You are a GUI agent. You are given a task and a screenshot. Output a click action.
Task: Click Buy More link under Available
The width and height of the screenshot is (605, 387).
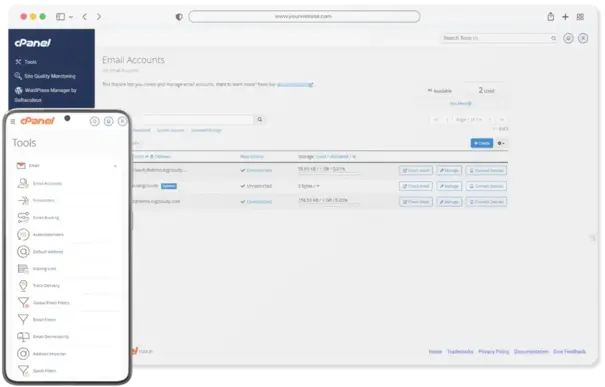(461, 103)
